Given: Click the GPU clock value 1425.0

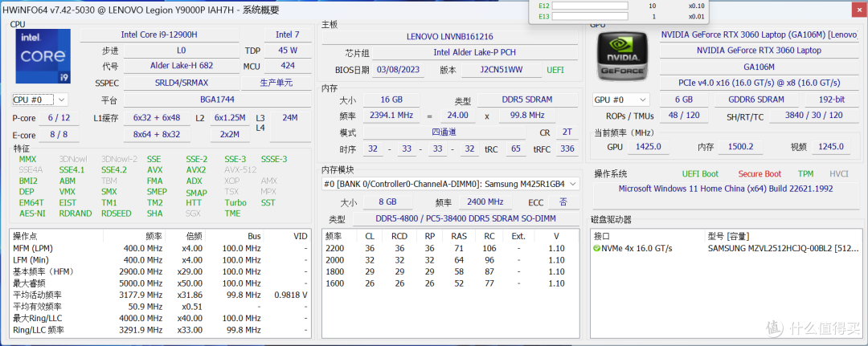Looking at the screenshot, I should (x=650, y=146).
